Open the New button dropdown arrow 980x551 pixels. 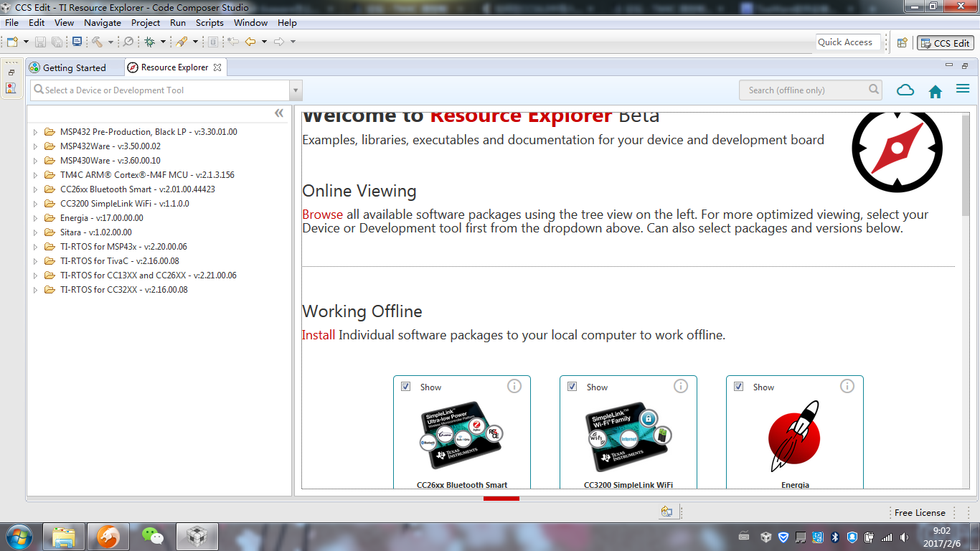tap(26, 42)
